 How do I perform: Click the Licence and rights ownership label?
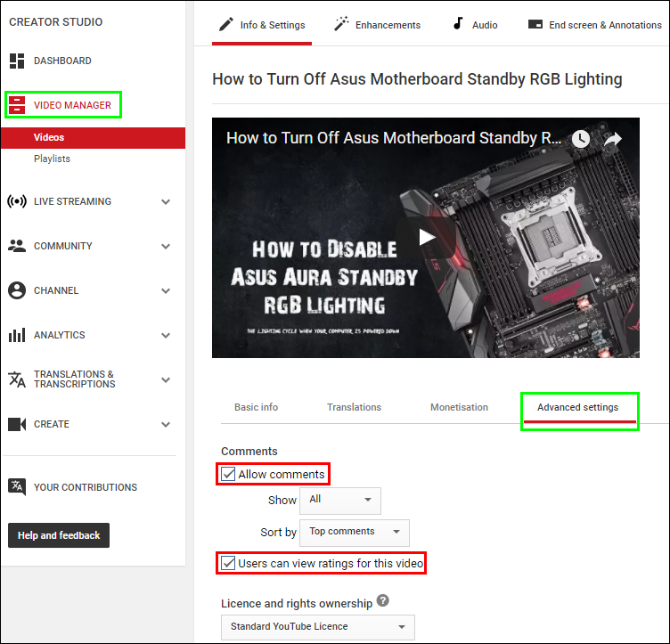297,603
